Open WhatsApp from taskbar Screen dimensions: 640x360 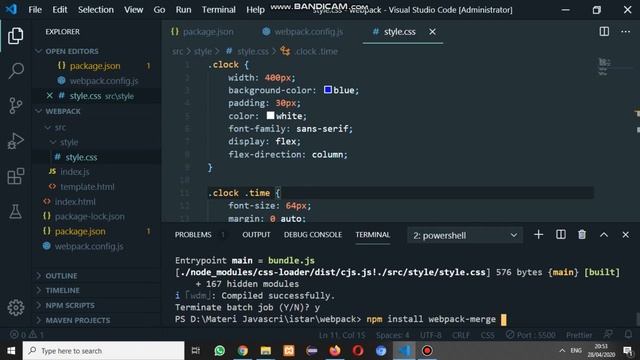point(220,351)
